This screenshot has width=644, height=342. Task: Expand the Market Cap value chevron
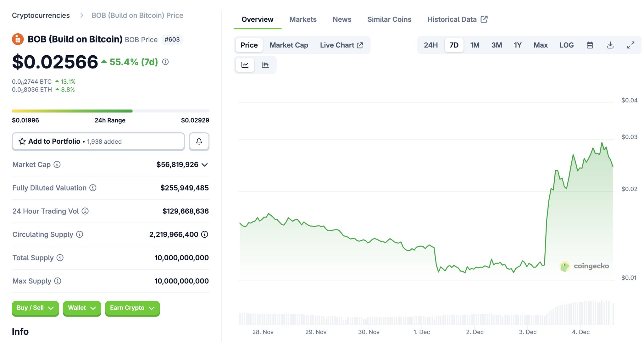coord(205,165)
